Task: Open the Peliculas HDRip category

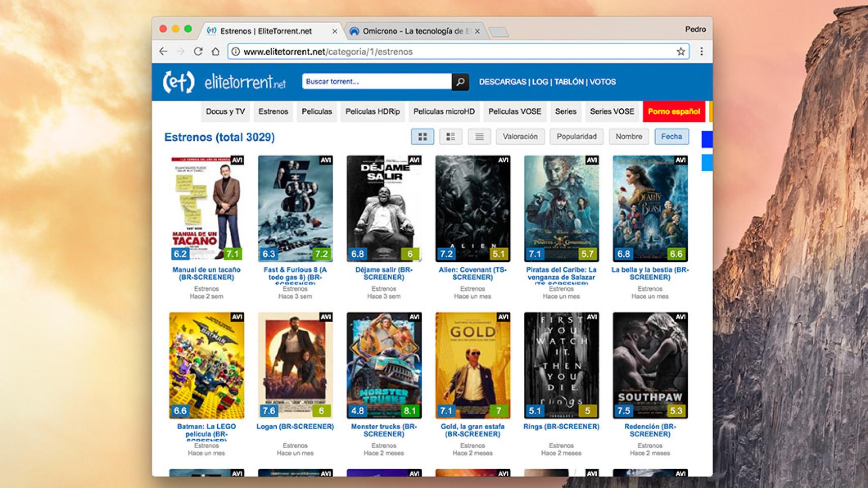Action: [x=372, y=112]
